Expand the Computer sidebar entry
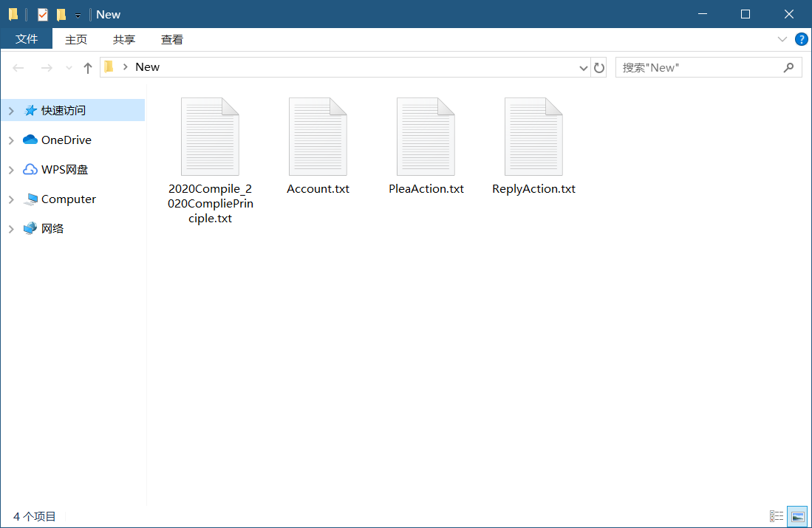 (x=10, y=199)
